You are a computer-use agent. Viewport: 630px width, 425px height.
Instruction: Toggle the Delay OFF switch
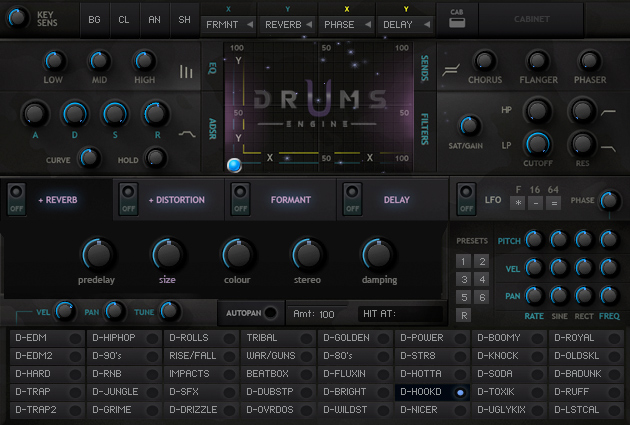pyautogui.click(x=352, y=200)
